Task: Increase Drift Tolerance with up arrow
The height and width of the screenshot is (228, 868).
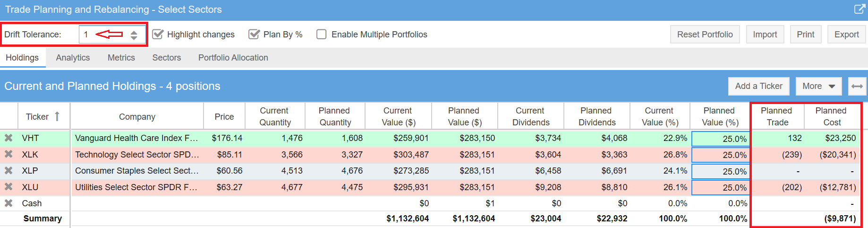Action: pos(134,32)
